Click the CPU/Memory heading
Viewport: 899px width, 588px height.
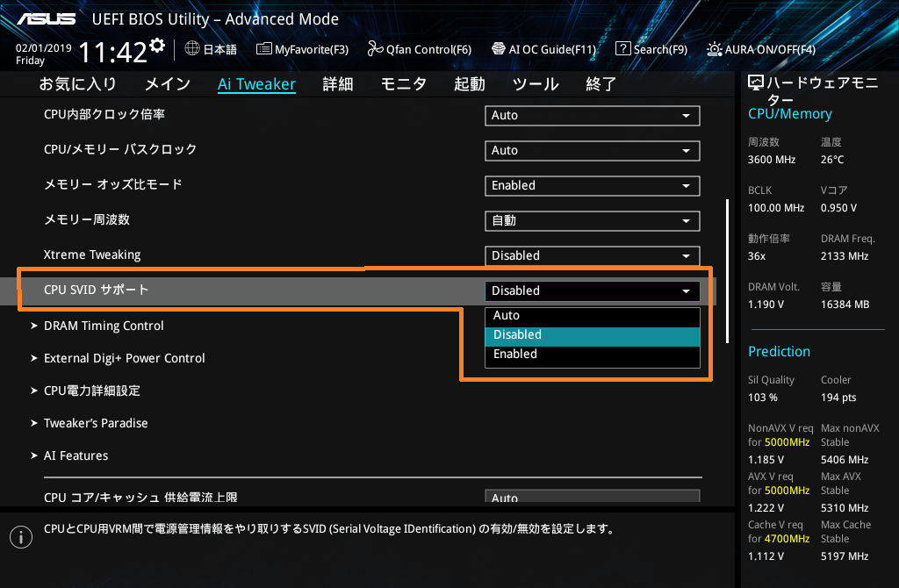click(789, 114)
